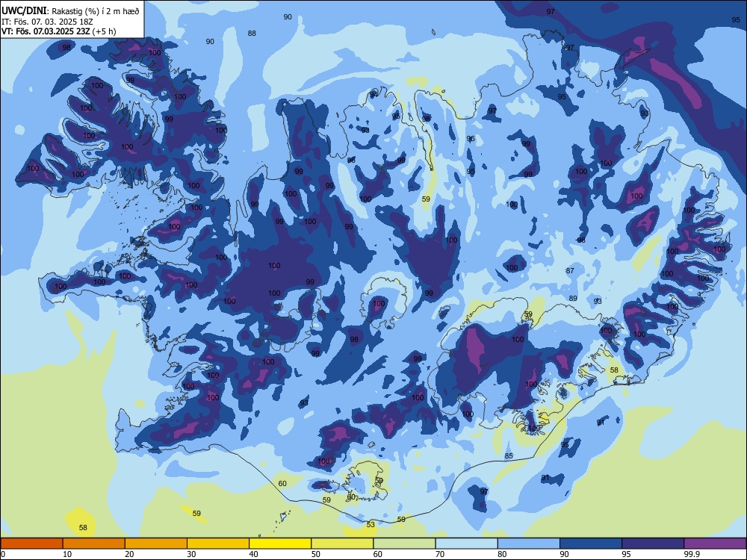Click the '70' legend tick label
This screenshot has height=560, width=747.
[x=440, y=554]
